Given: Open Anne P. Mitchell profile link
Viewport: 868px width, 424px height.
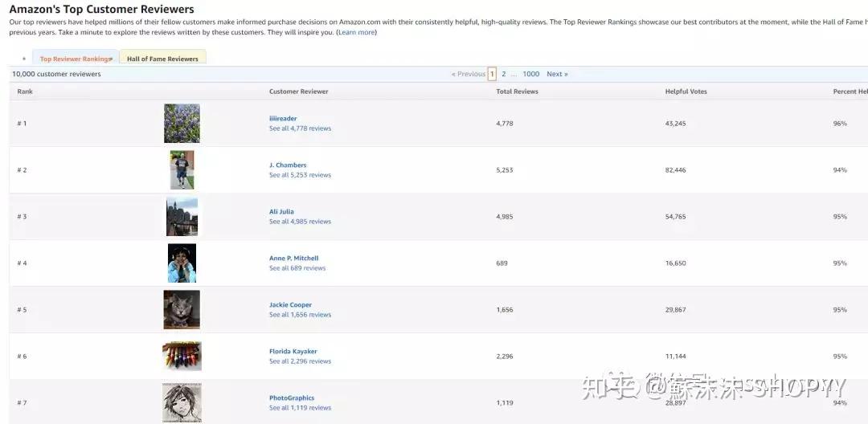Looking at the screenshot, I should (294, 258).
